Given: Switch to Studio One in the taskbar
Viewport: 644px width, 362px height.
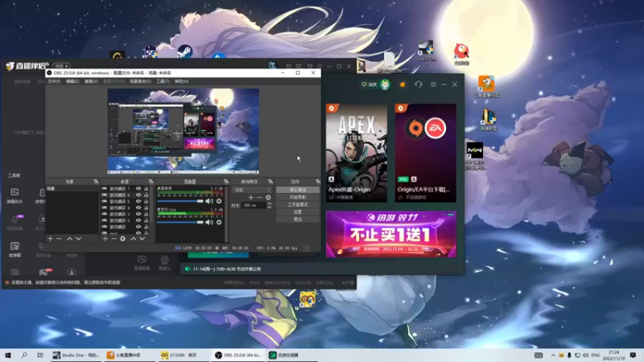Looking at the screenshot, I should (x=76, y=355).
